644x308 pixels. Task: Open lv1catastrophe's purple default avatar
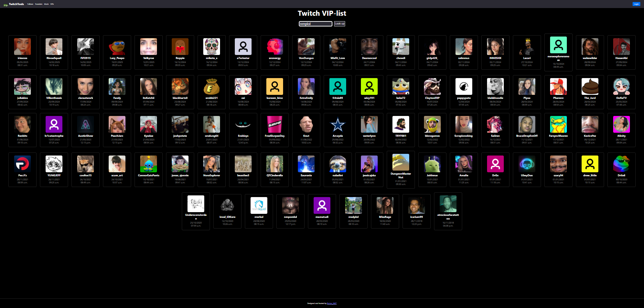pos(54,124)
